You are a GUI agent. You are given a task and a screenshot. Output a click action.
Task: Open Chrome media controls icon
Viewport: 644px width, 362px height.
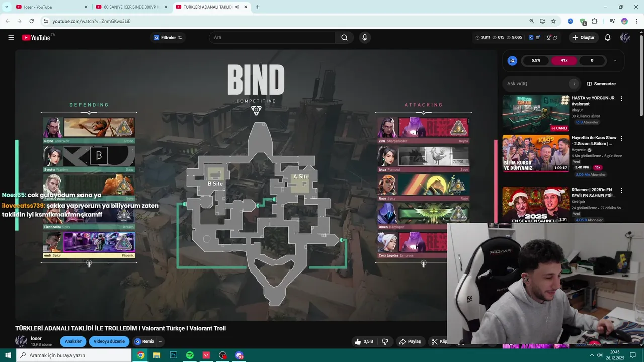click(612, 21)
